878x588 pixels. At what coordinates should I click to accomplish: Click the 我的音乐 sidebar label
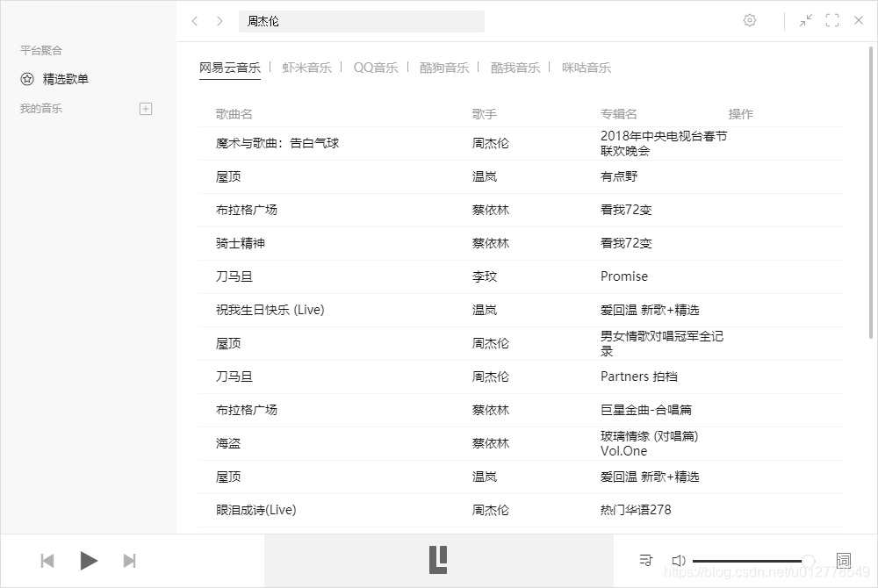pos(41,109)
